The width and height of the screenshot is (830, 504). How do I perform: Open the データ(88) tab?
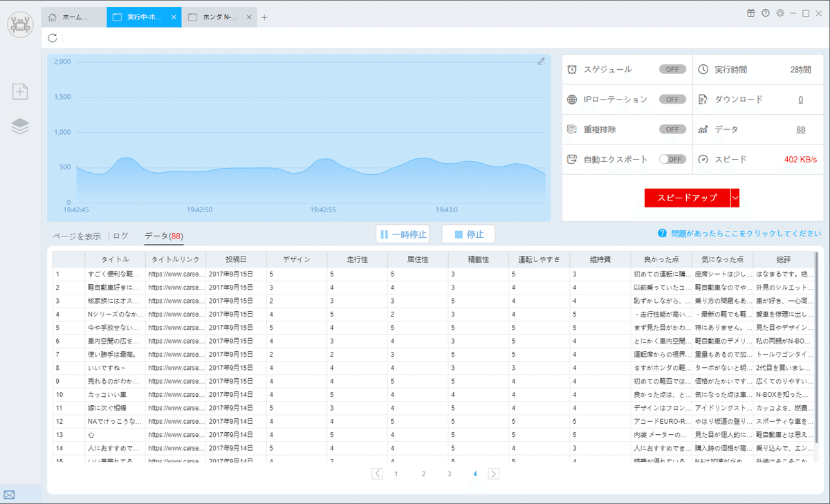[x=164, y=236]
